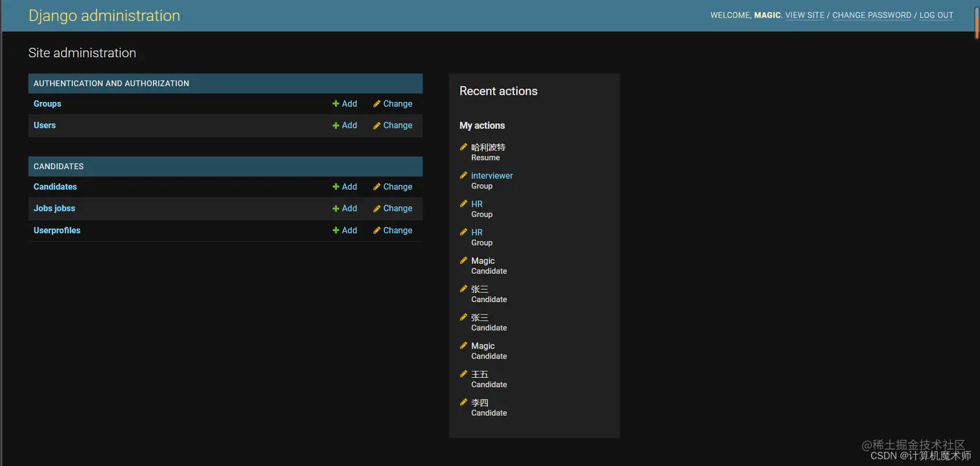Click the pencil icon in the Groups row
The width and height of the screenshot is (980, 466).
[x=377, y=104]
